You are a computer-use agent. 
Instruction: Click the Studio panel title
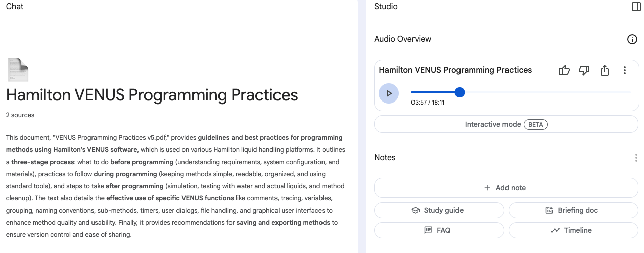coord(386,7)
